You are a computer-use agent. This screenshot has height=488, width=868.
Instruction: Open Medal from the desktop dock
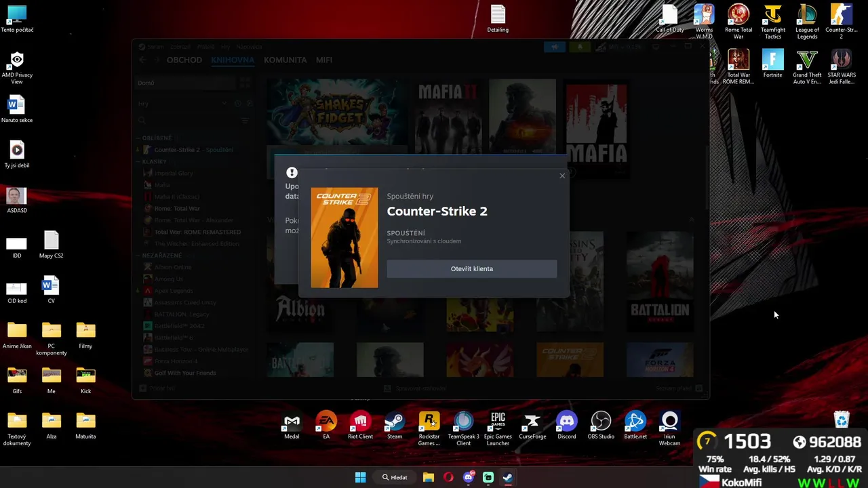[292, 426]
